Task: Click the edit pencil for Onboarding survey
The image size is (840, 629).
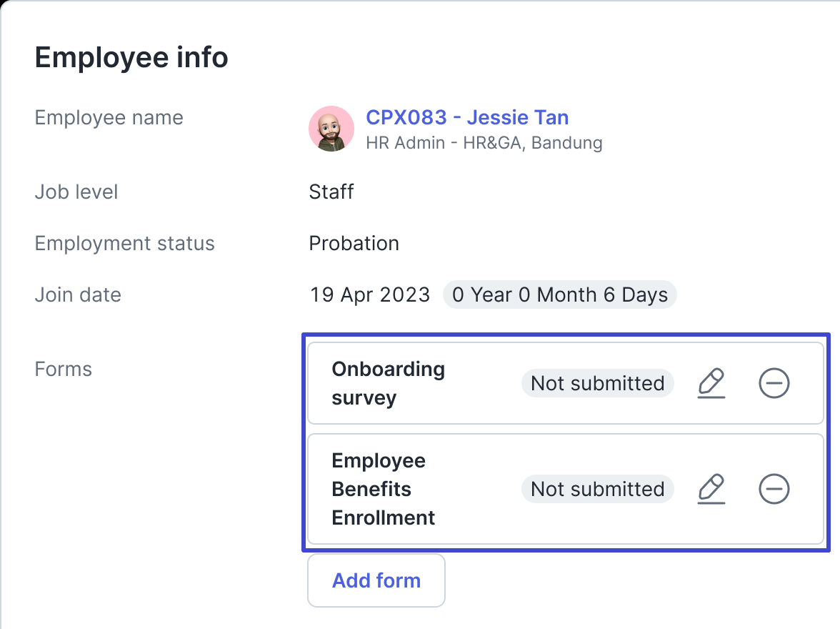Action: coord(711,384)
